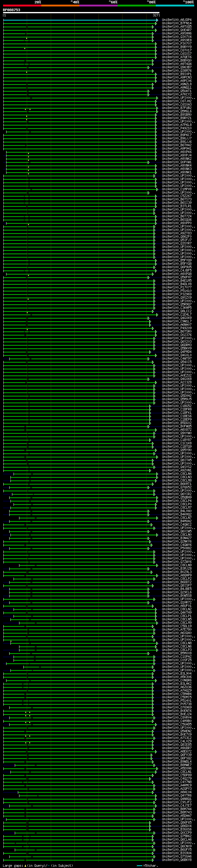Select label UniRef100_B9RYY9

(x=177, y=47)
